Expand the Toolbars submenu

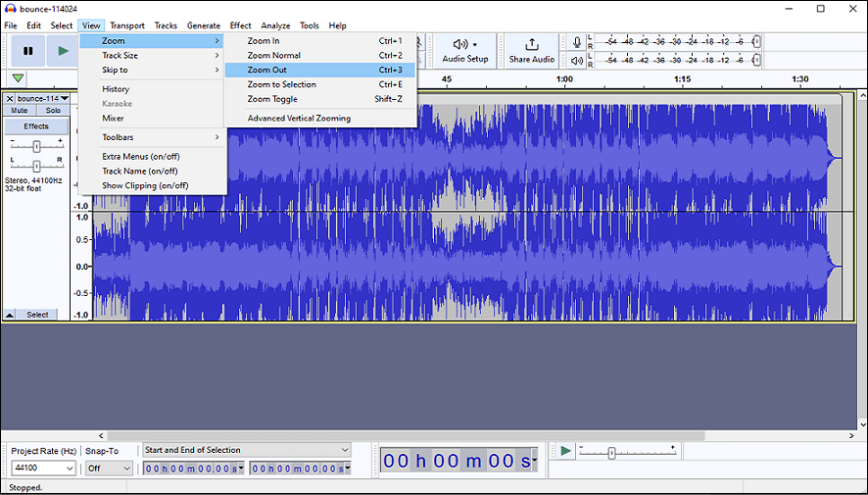(153, 137)
